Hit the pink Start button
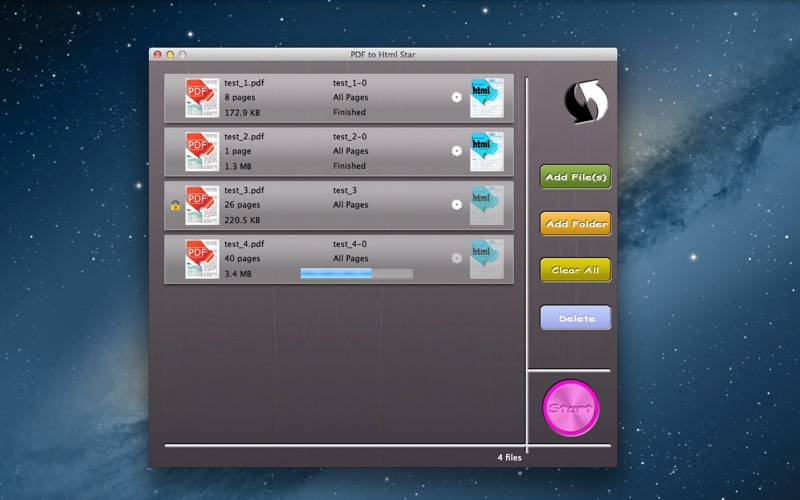The height and width of the screenshot is (500, 800). [571, 408]
